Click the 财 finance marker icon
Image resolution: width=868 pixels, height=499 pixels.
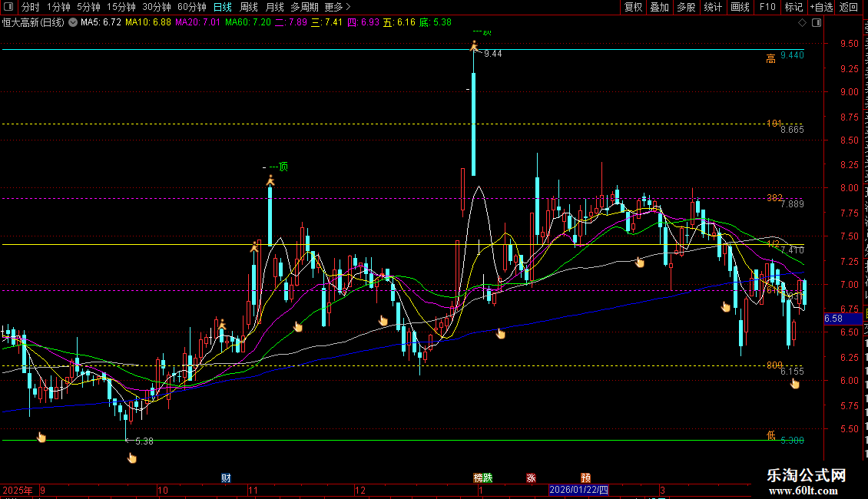click(226, 478)
